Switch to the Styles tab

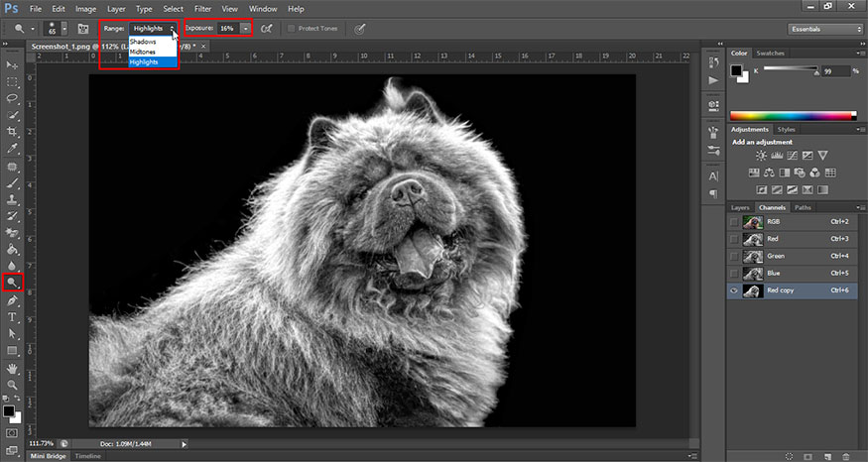click(x=786, y=130)
